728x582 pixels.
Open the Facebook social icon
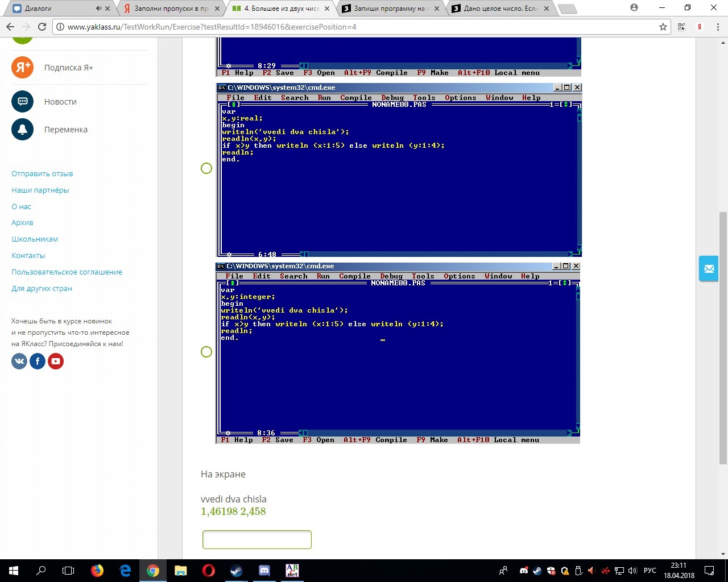[x=38, y=361]
